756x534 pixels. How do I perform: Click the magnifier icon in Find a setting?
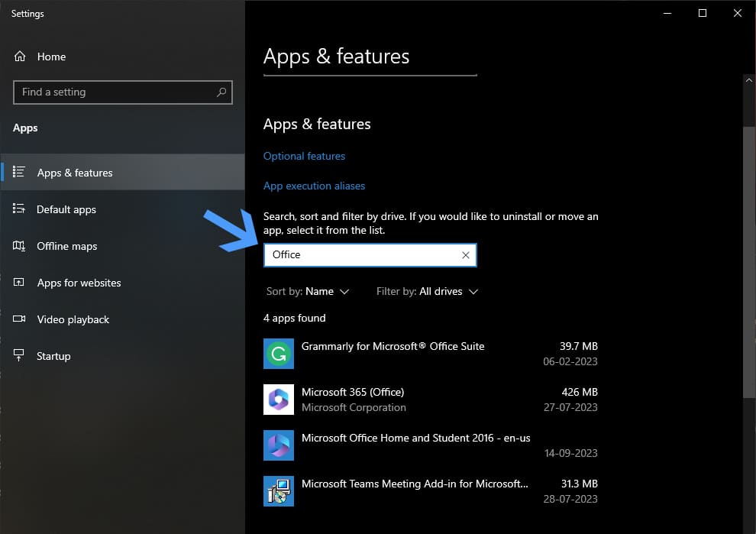pyautogui.click(x=221, y=92)
